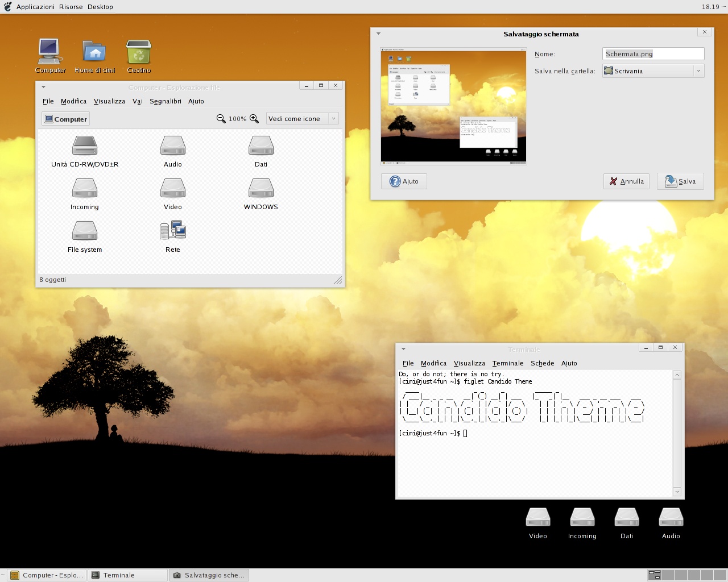Open the Modifica menu in file browser
Screen dimensions: 728x582
74,101
